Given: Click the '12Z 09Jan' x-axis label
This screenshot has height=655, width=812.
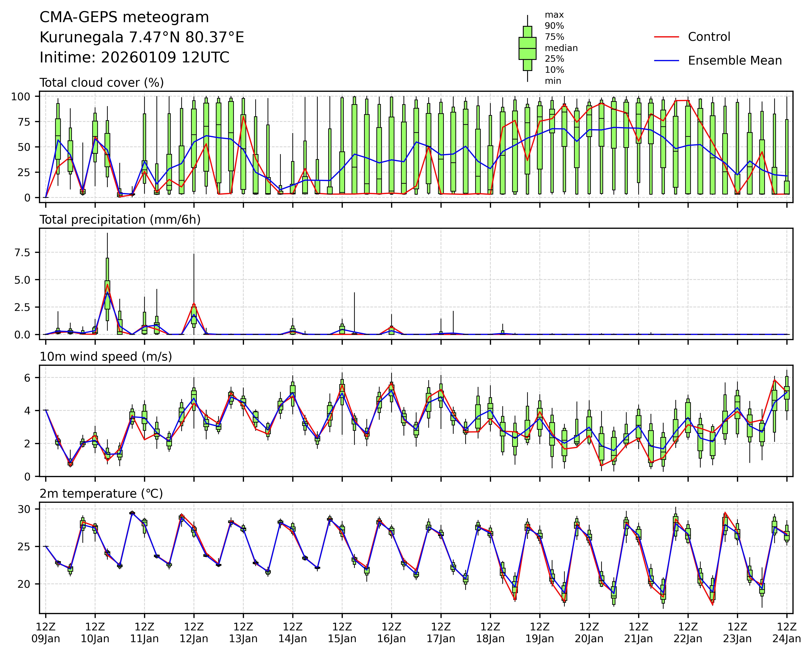Looking at the screenshot, I should 45,633.
